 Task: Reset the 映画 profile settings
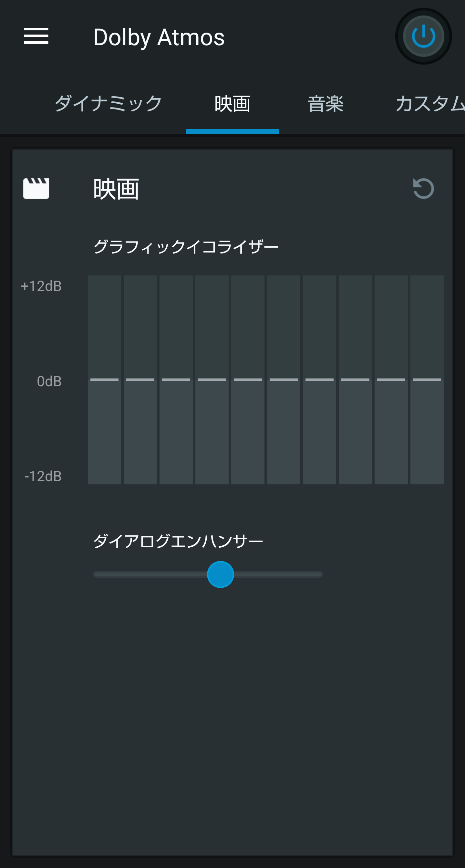click(423, 188)
